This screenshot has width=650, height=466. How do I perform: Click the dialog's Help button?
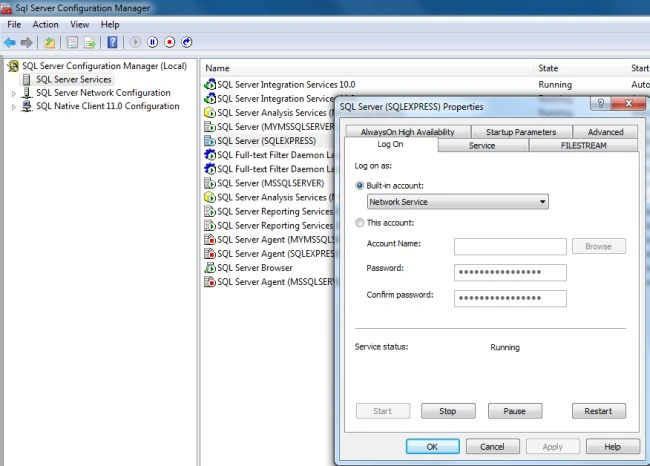coord(613,447)
